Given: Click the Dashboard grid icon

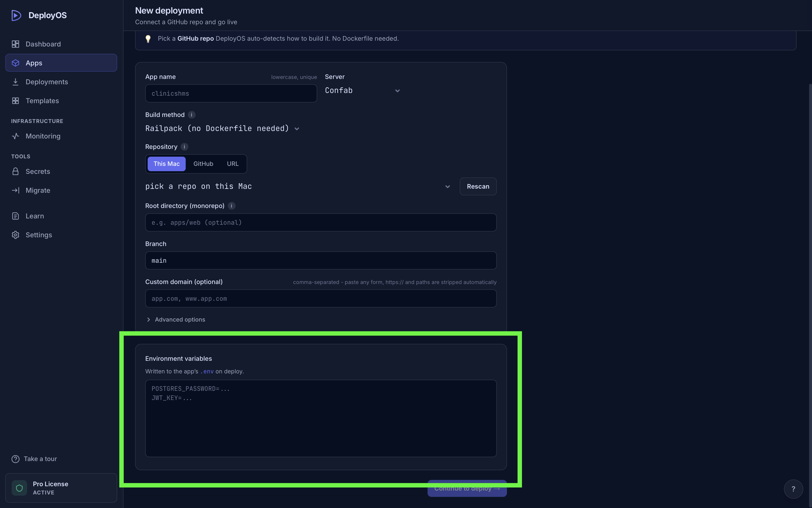Looking at the screenshot, I should (x=15, y=44).
